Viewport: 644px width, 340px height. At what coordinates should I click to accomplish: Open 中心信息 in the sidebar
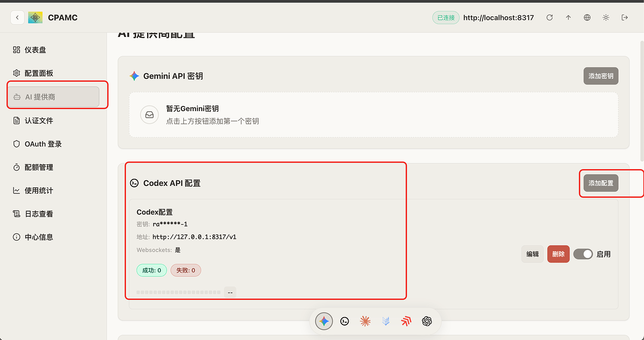pyautogui.click(x=53, y=237)
